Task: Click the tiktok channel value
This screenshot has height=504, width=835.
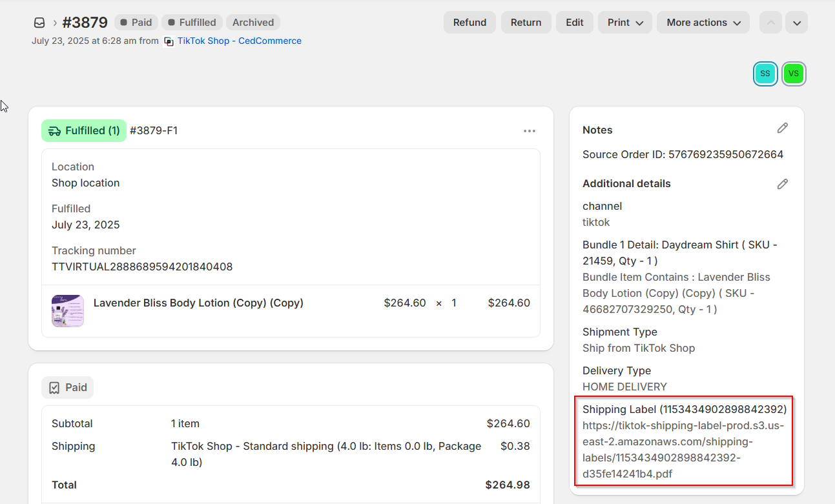Action: tap(596, 222)
